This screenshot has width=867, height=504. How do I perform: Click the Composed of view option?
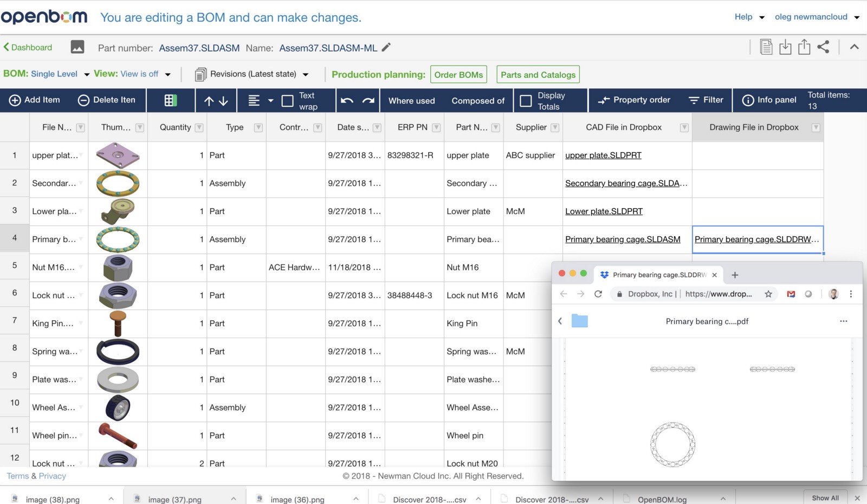[477, 100]
